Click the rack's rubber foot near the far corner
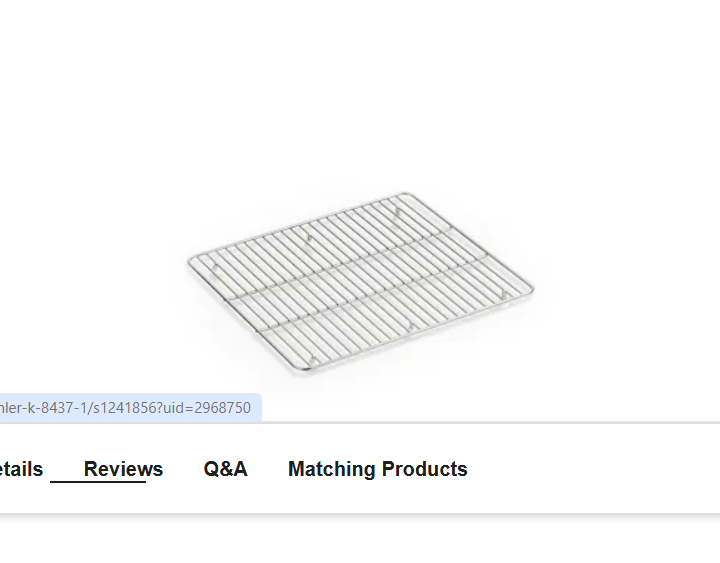The image size is (720, 563). pos(398,212)
